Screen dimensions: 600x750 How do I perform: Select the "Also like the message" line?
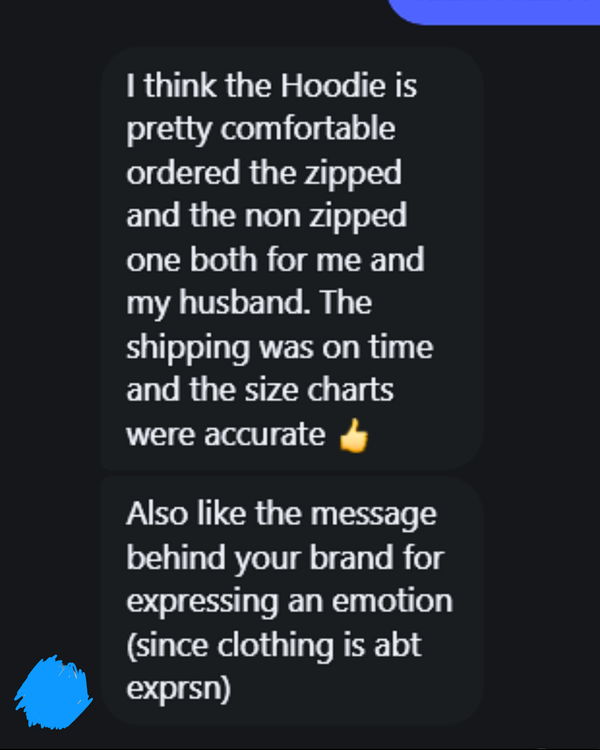click(281, 515)
